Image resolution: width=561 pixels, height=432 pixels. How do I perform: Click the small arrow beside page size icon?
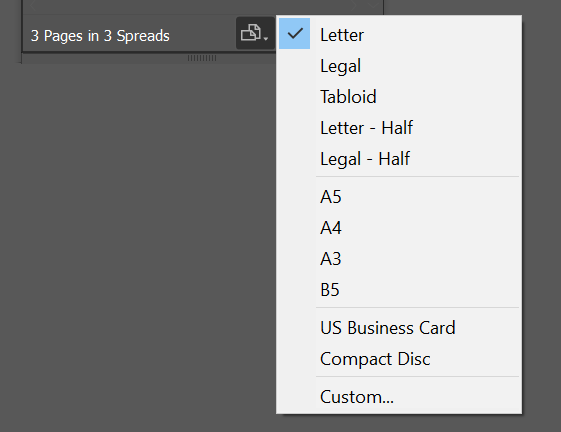pos(266,38)
